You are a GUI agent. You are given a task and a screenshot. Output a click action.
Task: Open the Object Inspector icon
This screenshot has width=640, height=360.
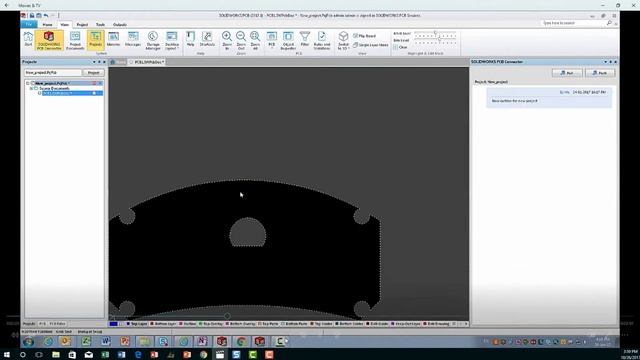click(288, 40)
